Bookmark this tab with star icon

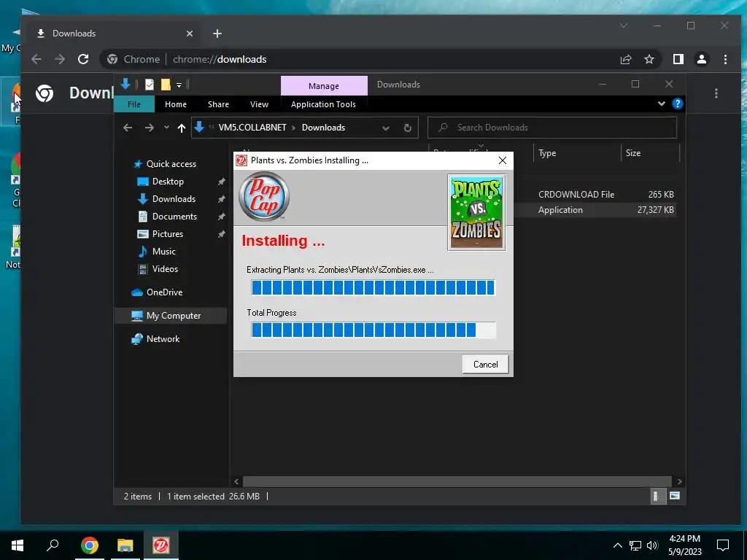pos(649,59)
